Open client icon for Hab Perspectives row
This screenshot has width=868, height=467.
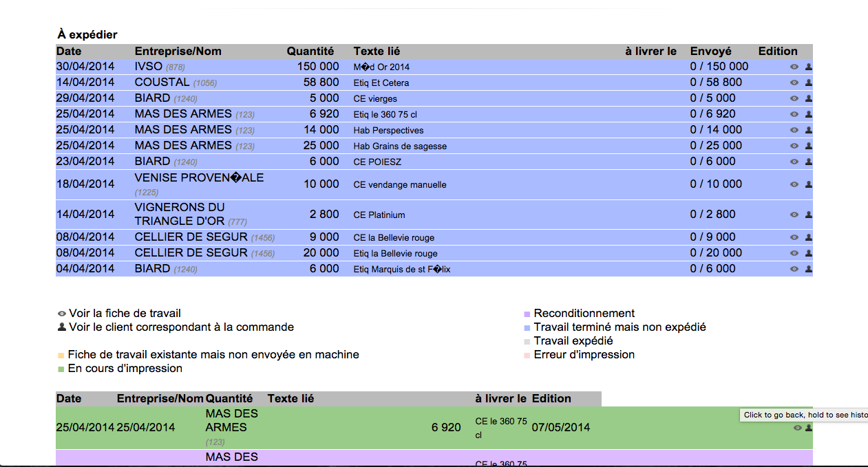coord(809,130)
